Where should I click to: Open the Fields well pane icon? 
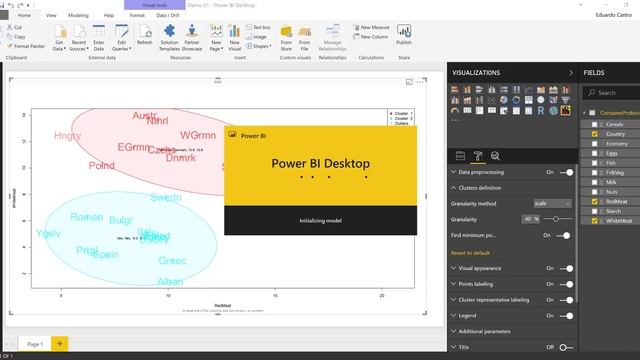pyautogui.click(x=460, y=156)
